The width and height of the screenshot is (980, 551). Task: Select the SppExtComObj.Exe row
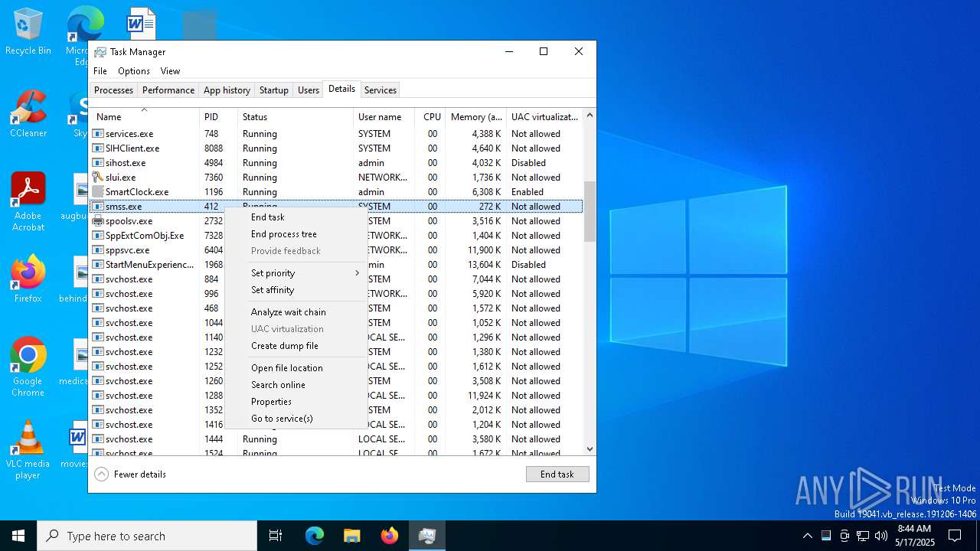point(336,235)
